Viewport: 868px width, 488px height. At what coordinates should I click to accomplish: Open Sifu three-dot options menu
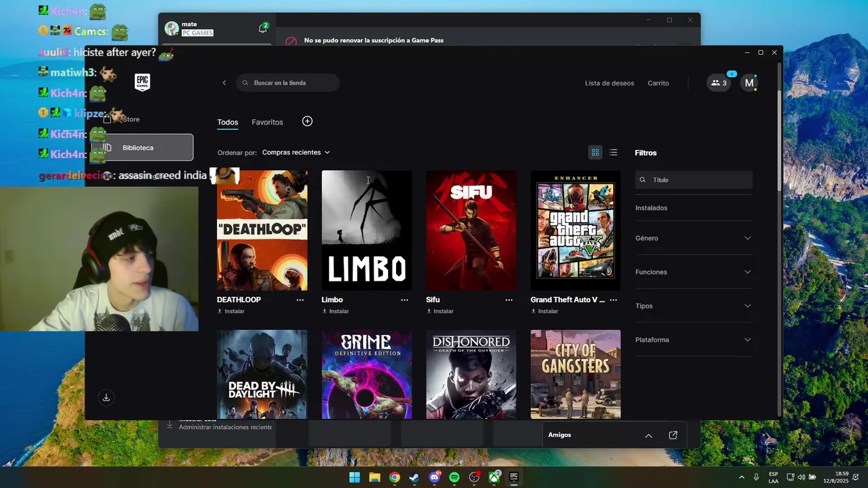[x=509, y=300]
